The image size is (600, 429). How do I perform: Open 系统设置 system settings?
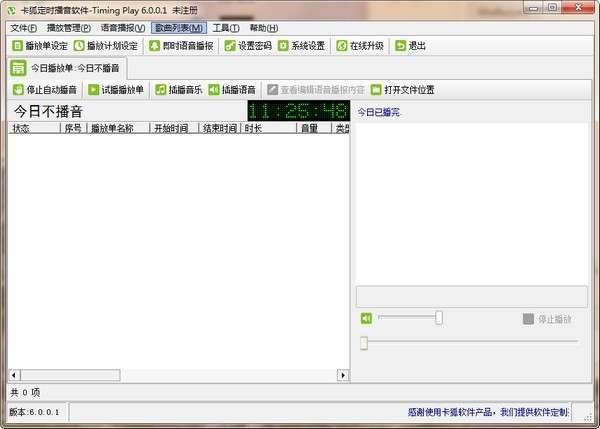coord(302,46)
